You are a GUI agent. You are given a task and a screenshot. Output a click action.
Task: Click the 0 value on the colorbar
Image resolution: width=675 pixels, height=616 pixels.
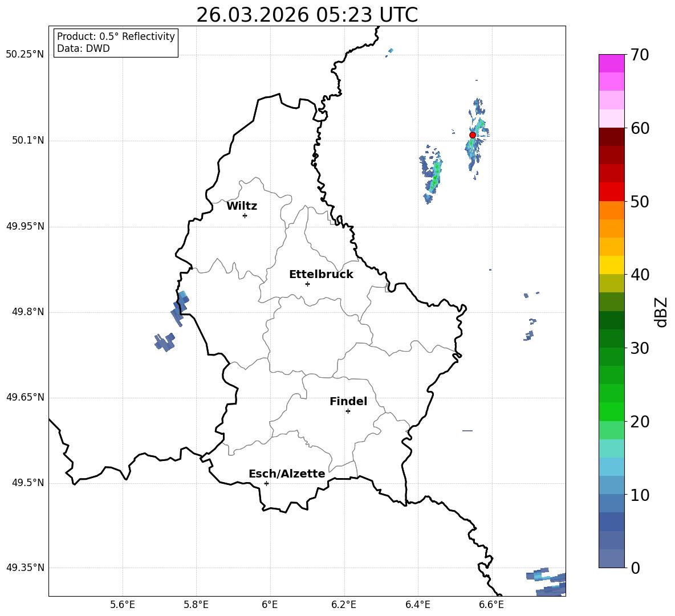[x=635, y=568]
